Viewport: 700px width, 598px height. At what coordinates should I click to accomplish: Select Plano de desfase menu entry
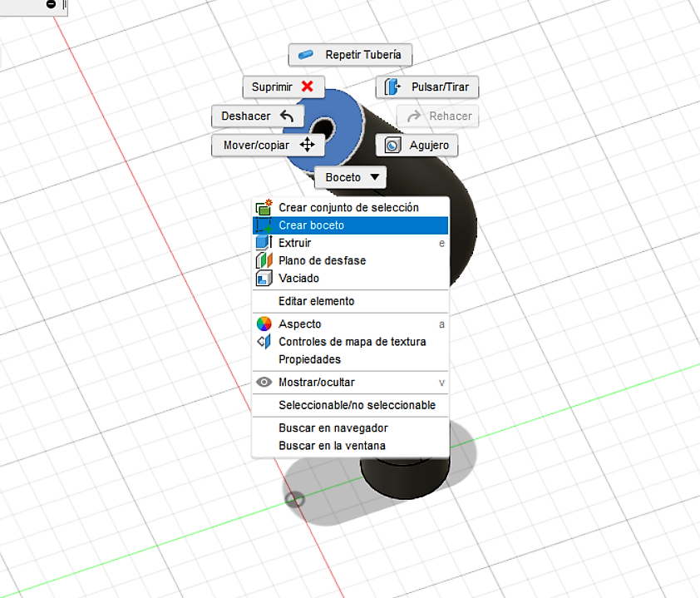351,261
